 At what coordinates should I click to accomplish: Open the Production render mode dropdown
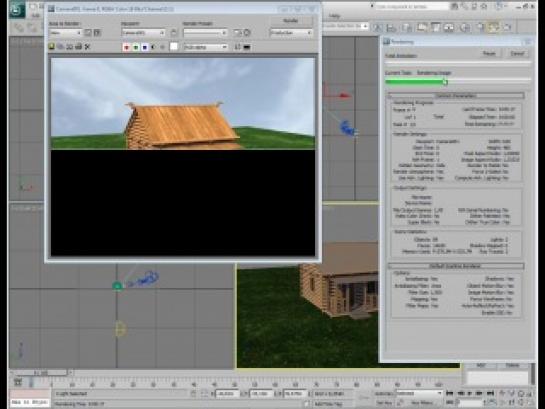point(291,33)
